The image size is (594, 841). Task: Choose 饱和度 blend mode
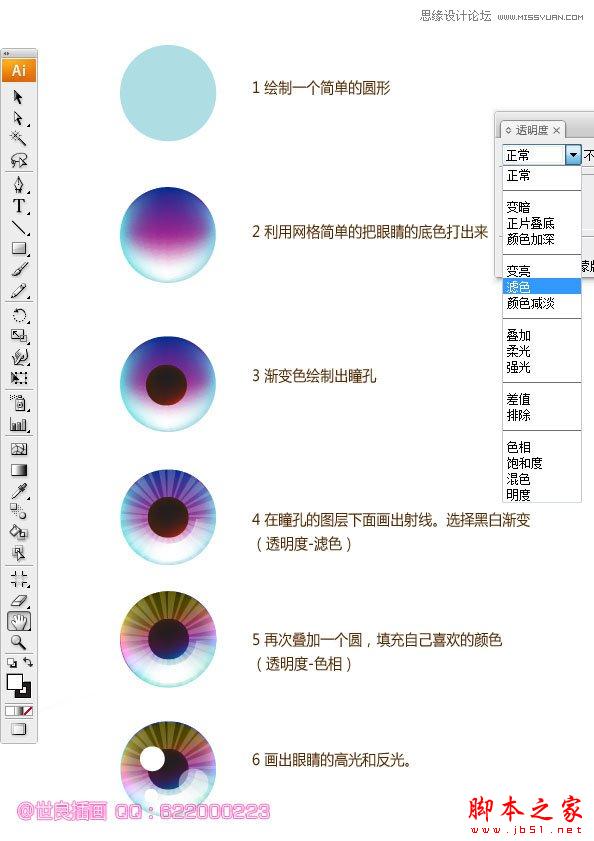pos(542,463)
